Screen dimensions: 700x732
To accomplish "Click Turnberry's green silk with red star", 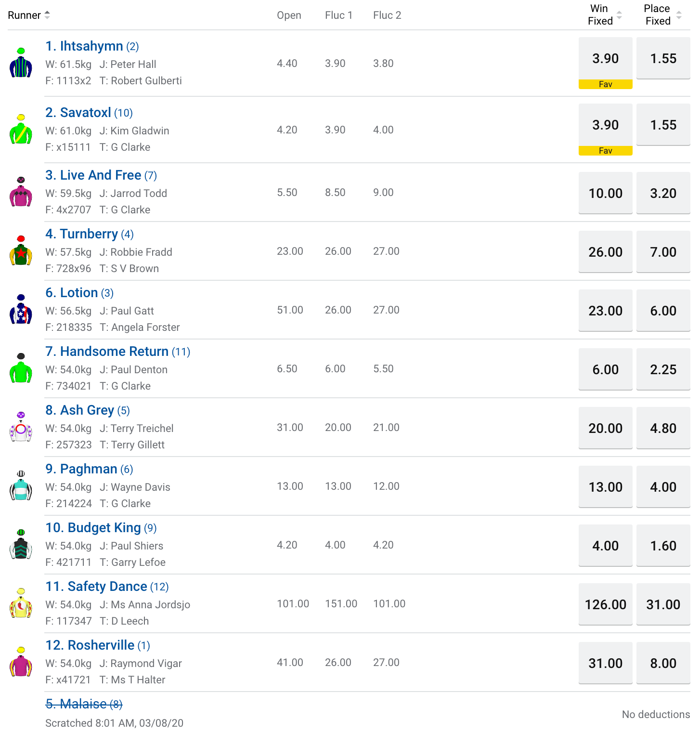I will click(21, 250).
